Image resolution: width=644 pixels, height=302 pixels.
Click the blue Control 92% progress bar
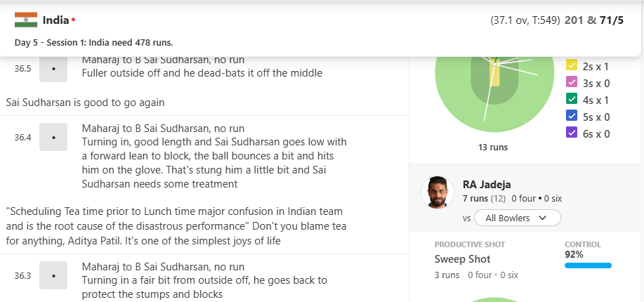(x=588, y=265)
